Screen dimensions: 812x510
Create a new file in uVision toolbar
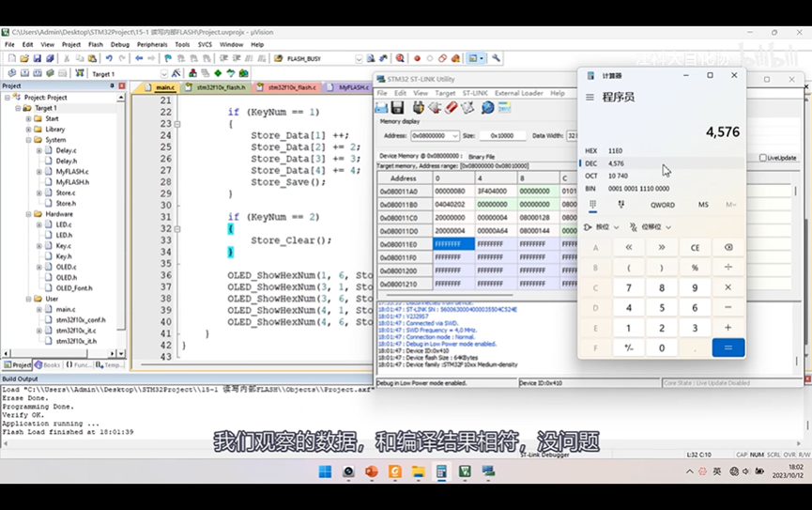[12, 58]
